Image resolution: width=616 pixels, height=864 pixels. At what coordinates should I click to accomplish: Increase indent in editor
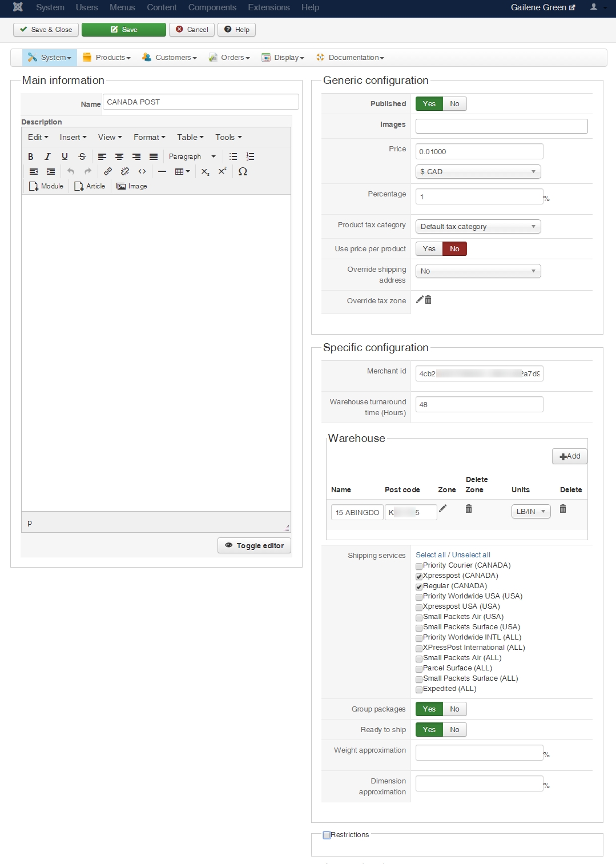coord(51,171)
